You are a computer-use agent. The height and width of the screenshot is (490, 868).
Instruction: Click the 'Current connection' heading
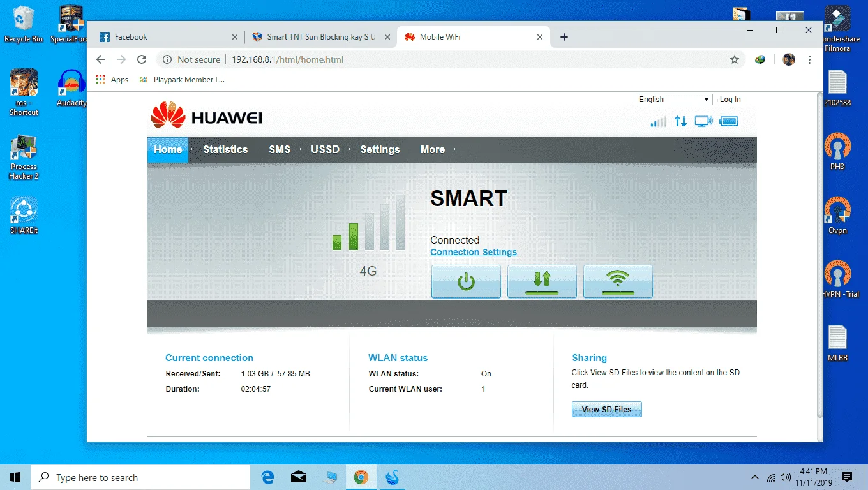[x=209, y=358]
